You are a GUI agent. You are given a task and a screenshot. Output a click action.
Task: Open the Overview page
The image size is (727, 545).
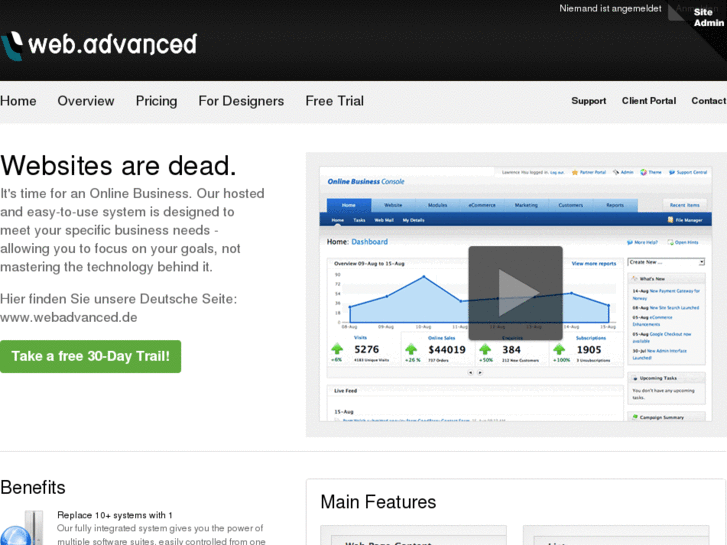[86, 101]
